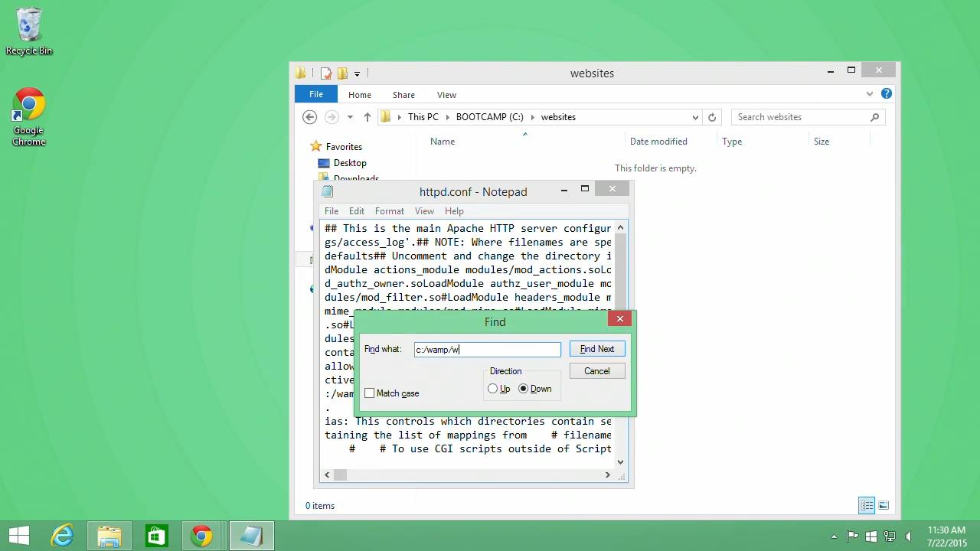Click the network tray icon

click(889, 536)
